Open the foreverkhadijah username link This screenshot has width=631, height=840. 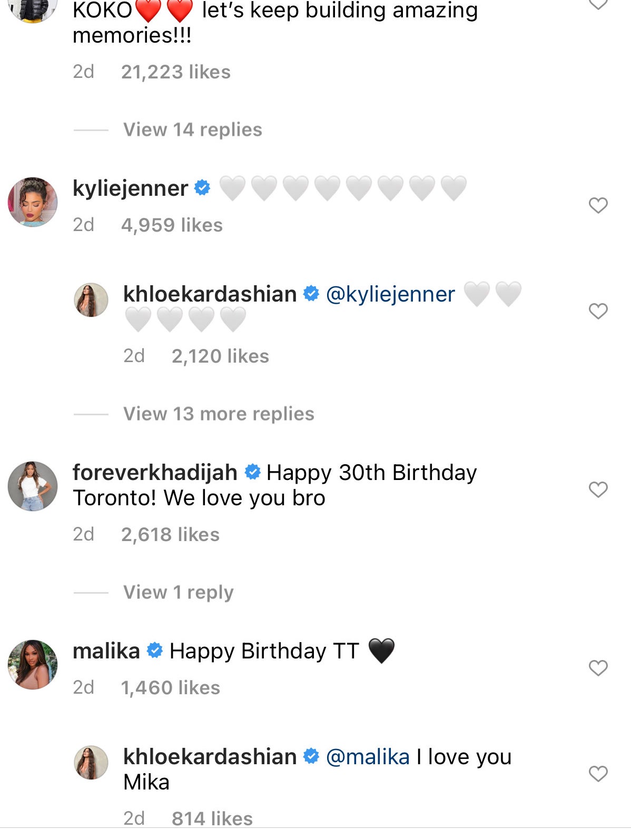coord(155,473)
